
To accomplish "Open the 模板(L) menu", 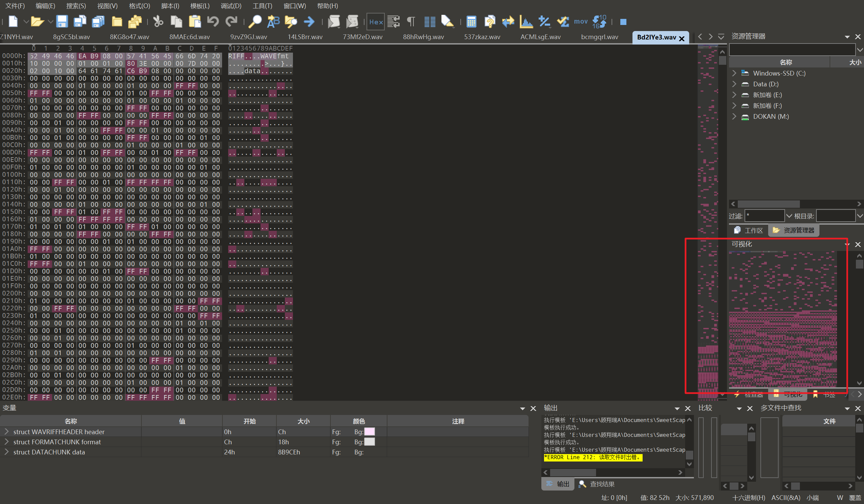I will [199, 6].
